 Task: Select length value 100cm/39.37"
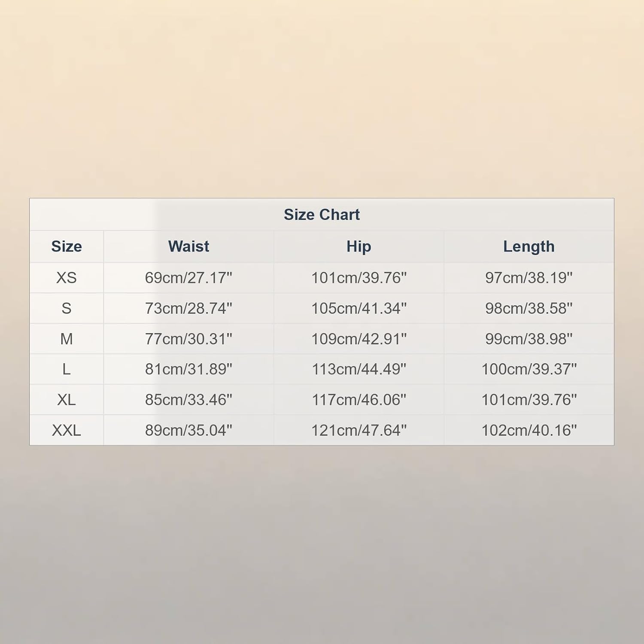coord(529,369)
